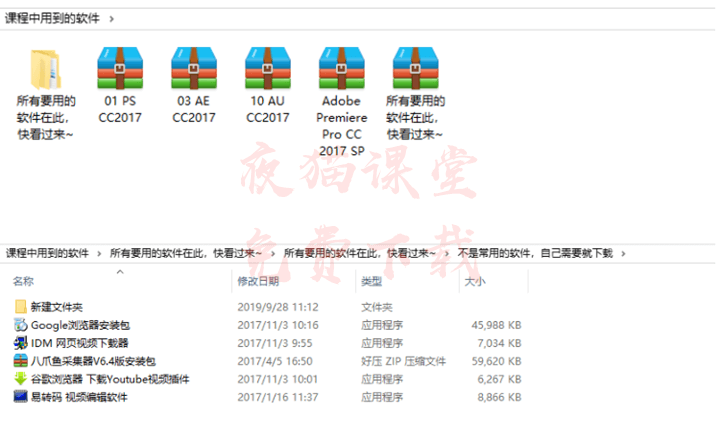Click size 8,866 KB
Screen dimensions: 720x438
pyautogui.click(x=499, y=397)
